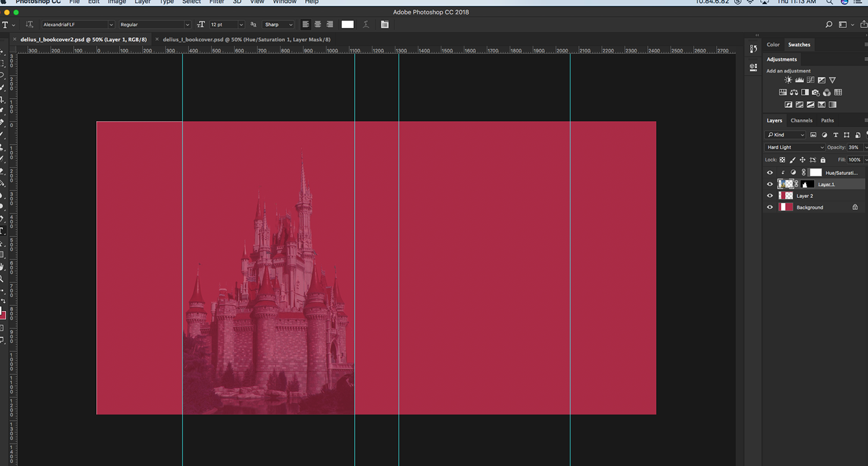Add a Posterize adjustment layer

[799, 105]
